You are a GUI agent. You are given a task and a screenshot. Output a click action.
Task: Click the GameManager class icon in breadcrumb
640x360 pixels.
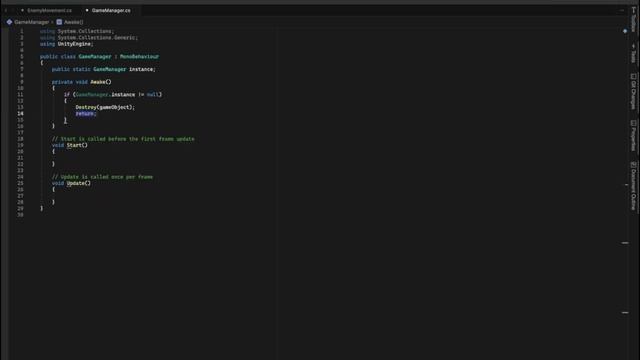[x=9, y=22]
